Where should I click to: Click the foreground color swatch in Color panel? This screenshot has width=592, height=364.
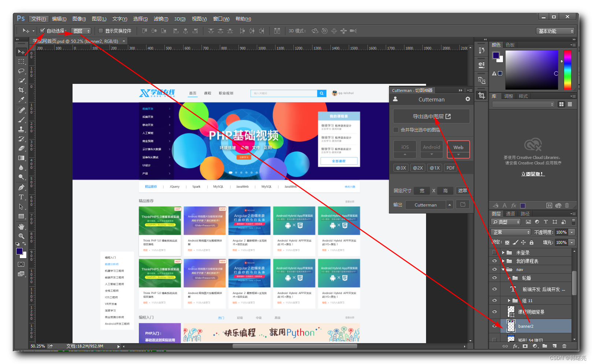pyautogui.click(x=496, y=55)
